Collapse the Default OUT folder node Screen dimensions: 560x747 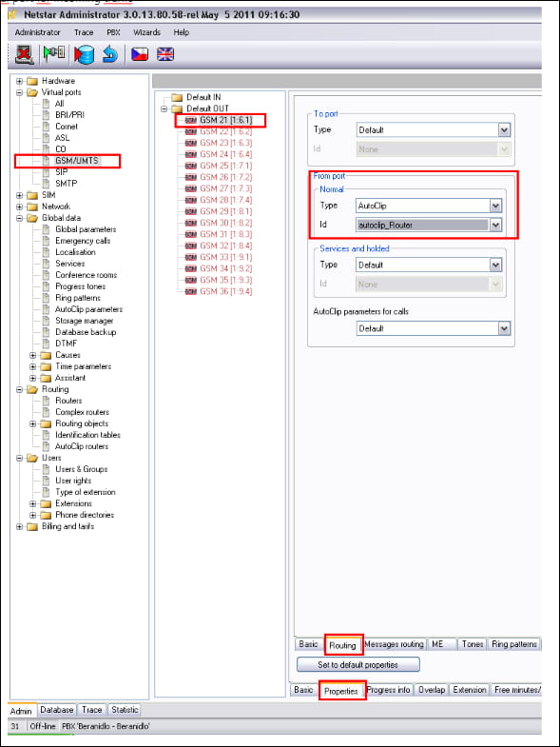point(164,109)
